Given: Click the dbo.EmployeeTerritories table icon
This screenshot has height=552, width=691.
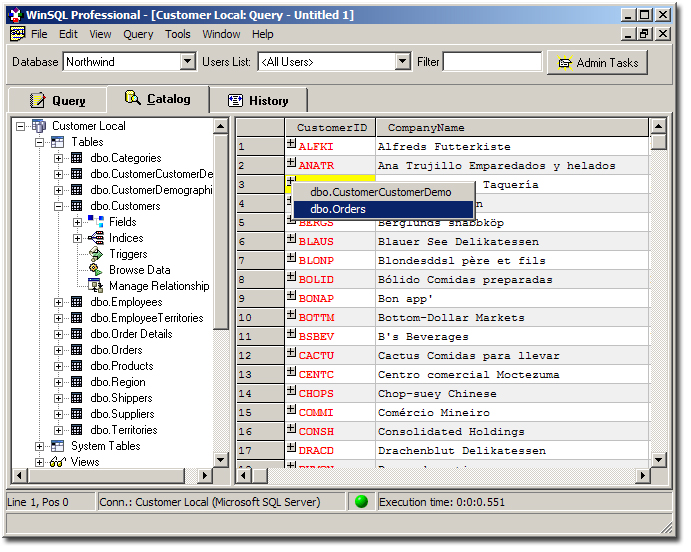Looking at the screenshot, I should pos(77,318).
